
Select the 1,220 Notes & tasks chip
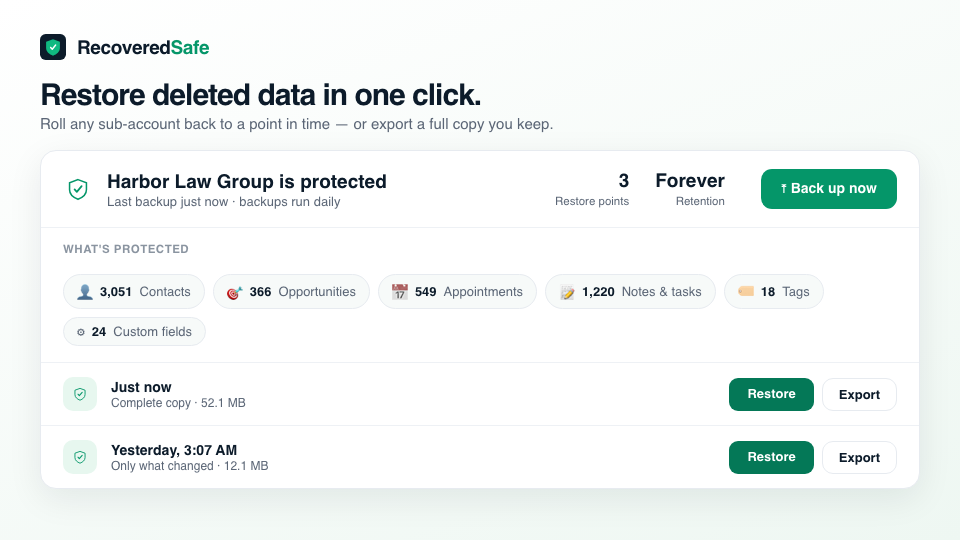pyautogui.click(x=630, y=291)
